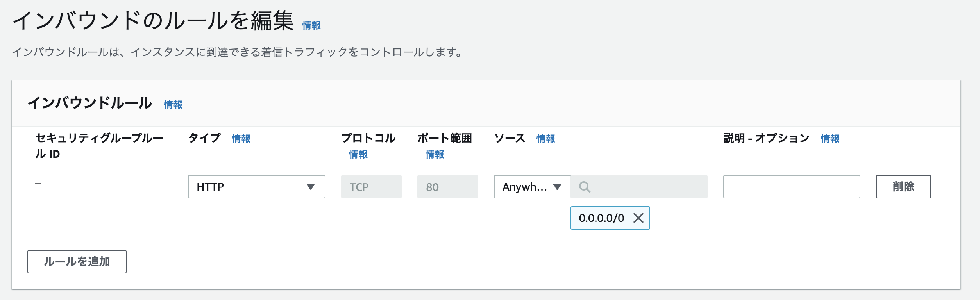Click the ルールを追加 button
Viewport: 980px width, 300px height.
point(77,262)
